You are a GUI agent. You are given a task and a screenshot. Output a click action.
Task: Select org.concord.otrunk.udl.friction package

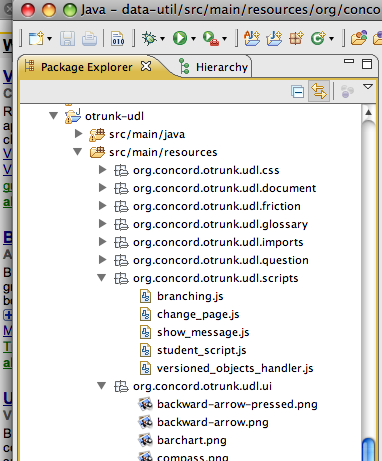[x=217, y=206]
